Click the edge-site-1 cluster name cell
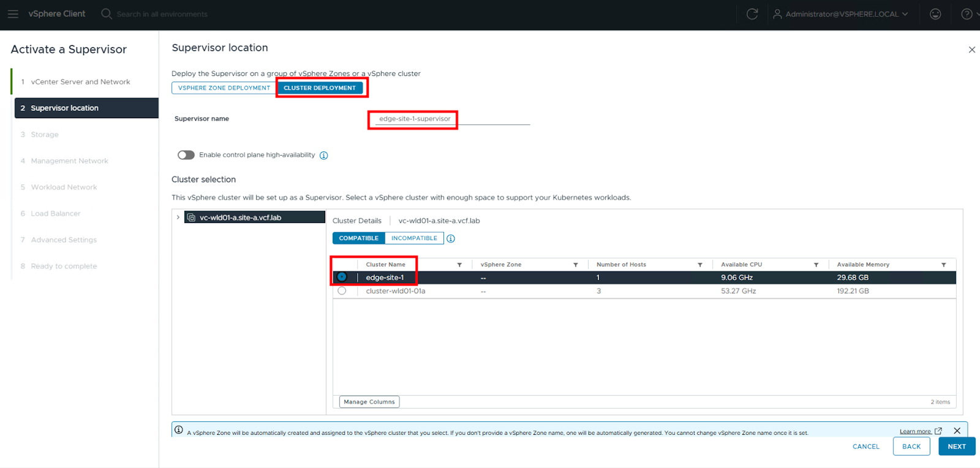This screenshot has height=468, width=980. pyautogui.click(x=385, y=277)
